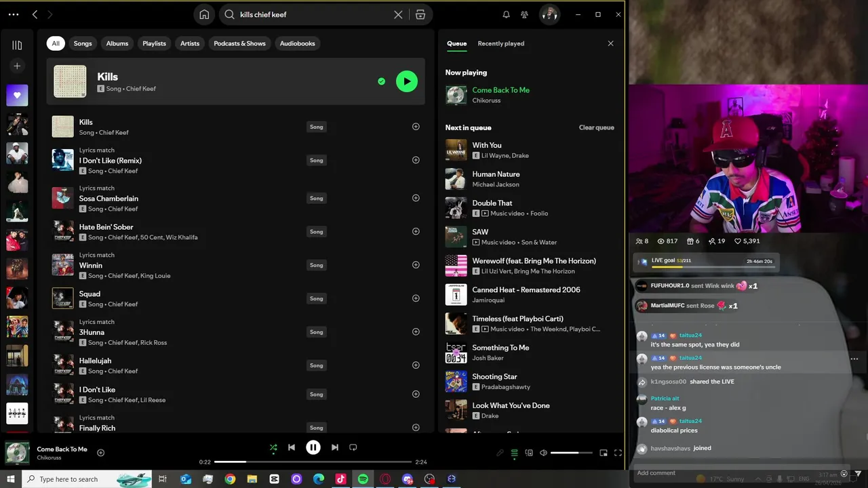This screenshot has height=488, width=868.
Task: Open the Queue icon in player bar
Action: (x=514, y=453)
